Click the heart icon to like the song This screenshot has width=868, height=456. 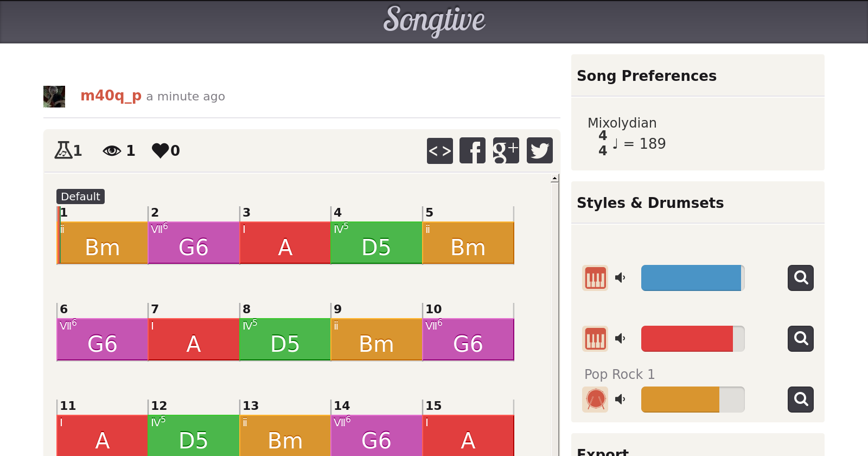[x=161, y=150]
